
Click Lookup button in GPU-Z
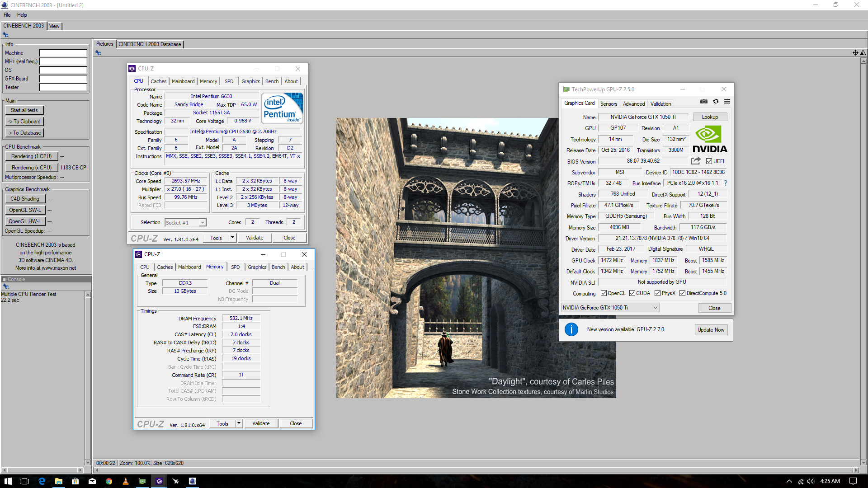pos(710,117)
